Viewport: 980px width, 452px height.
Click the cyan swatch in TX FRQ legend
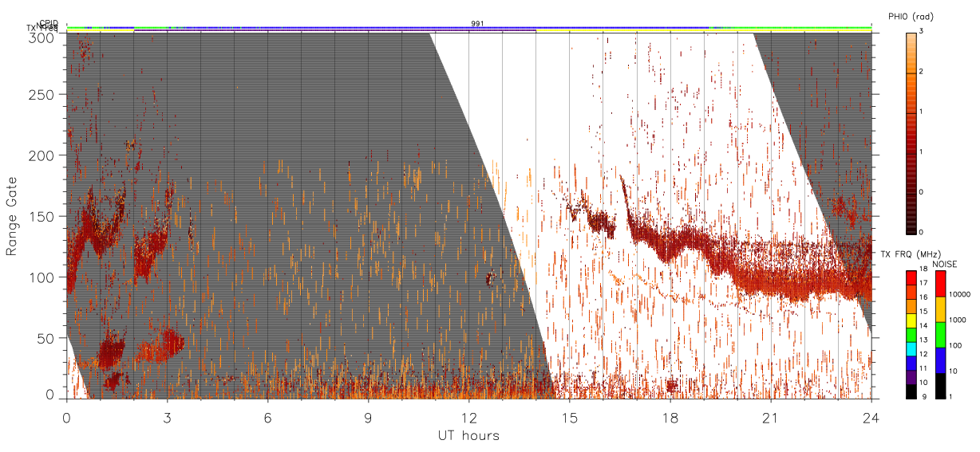(911, 349)
